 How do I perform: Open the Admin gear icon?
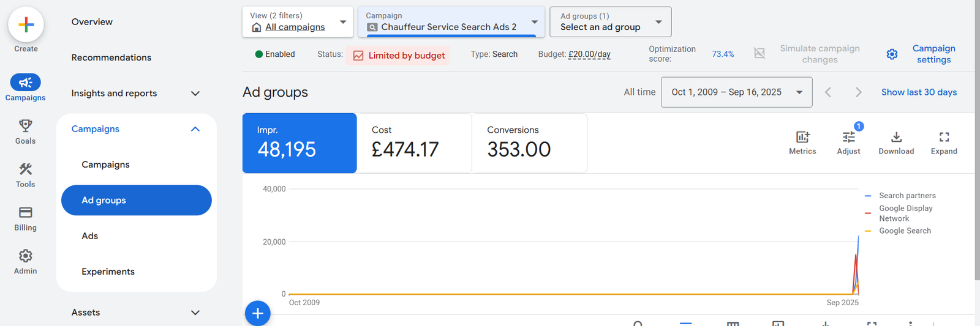pyautogui.click(x=25, y=261)
